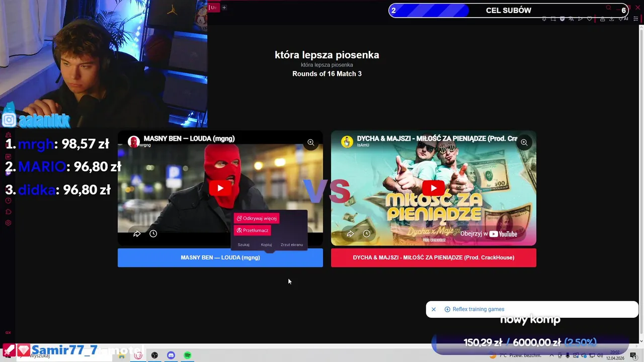Click the 'Rounds of 16 Match 3' heading
The height and width of the screenshot is (362, 644).
[x=327, y=74]
